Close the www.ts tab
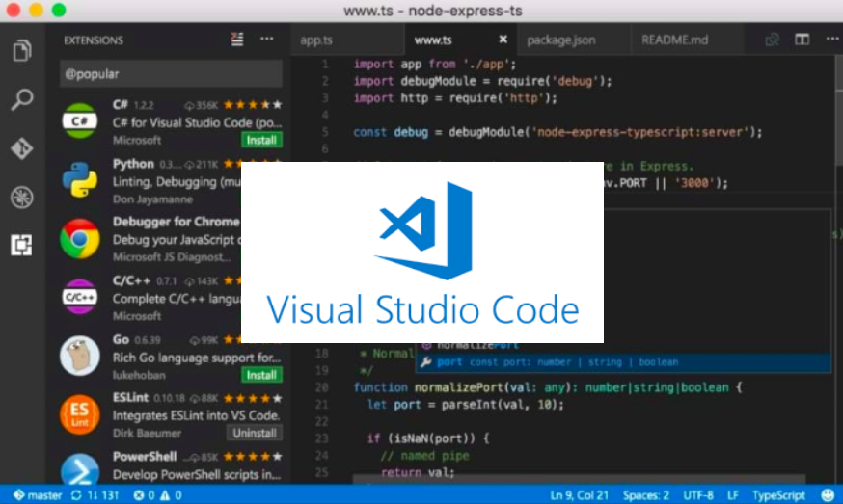Screen dimensions: 843x504 [503, 40]
